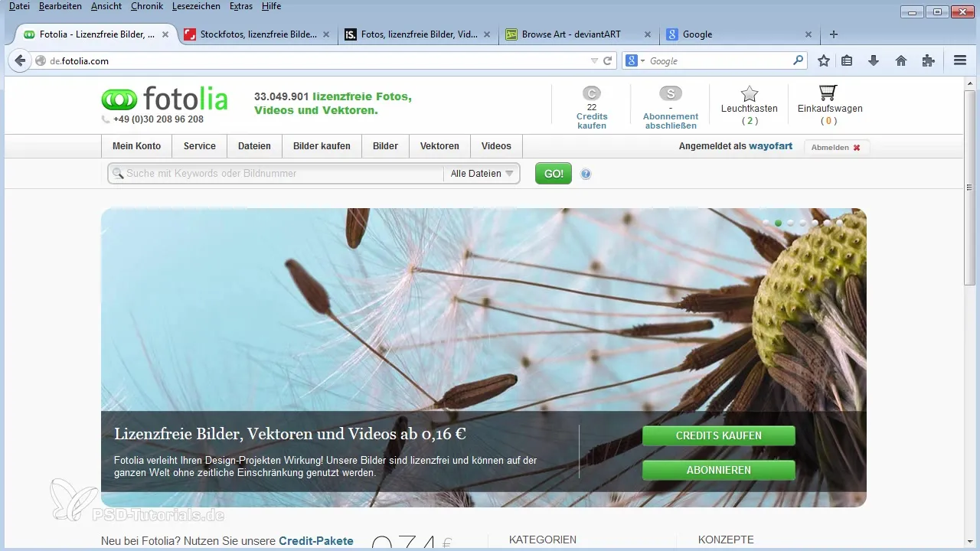980x551 pixels.
Task: Open the Hilfe menu
Action: click(x=271, y=6)
